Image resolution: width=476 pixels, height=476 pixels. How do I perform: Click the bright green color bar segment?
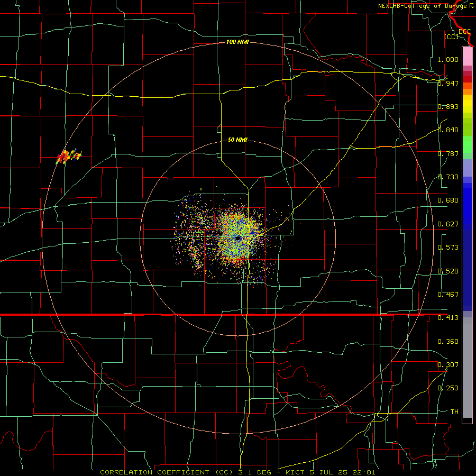(467, 144)
